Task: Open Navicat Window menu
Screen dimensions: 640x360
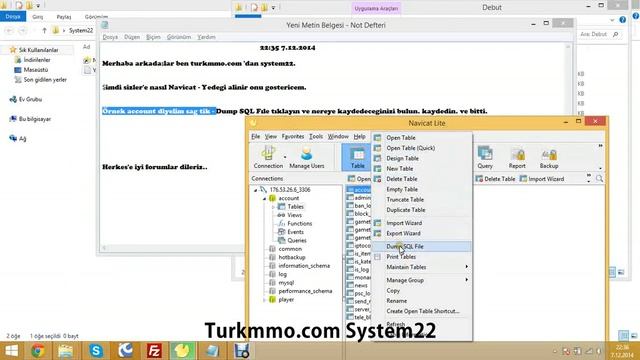Action: coord(338,136)
